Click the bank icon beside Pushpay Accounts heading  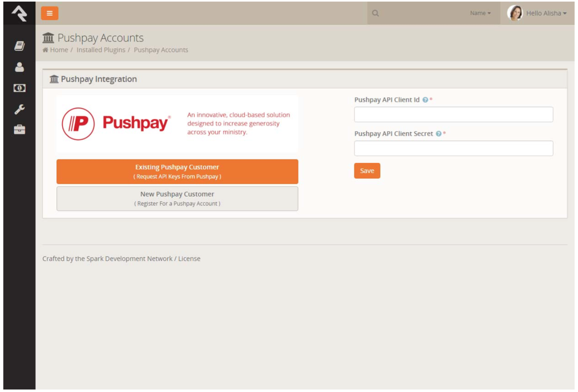pos(48,38)
